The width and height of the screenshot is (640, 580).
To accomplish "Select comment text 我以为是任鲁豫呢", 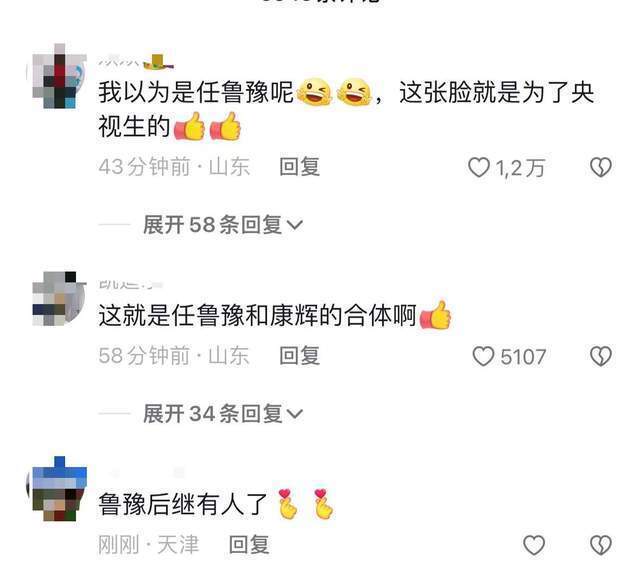I will coord(196,92).
